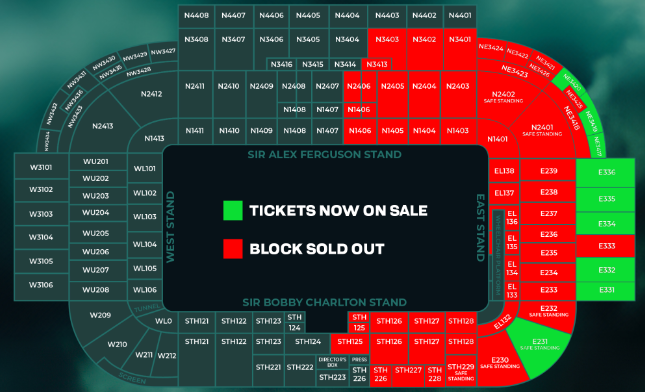645x392 pixels.
Task: Select the E331 block on sale
Action: click(x=606, y=291)
